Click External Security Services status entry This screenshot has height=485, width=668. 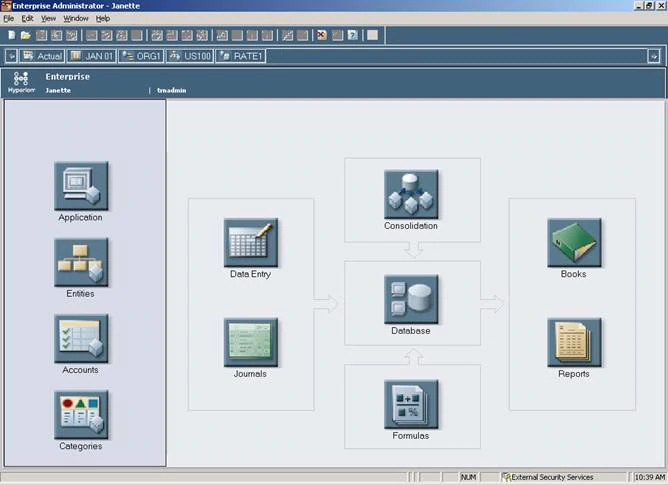548,477
